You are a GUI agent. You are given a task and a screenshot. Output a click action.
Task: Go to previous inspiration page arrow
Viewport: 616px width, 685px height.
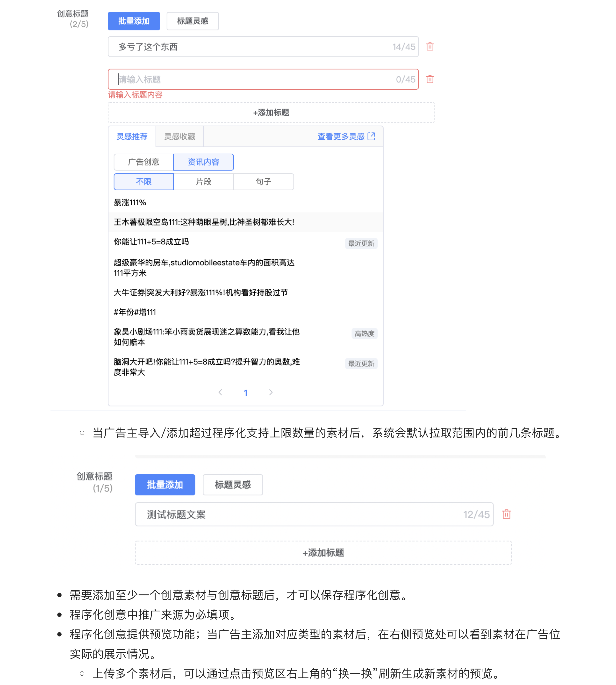pos(220,392)
